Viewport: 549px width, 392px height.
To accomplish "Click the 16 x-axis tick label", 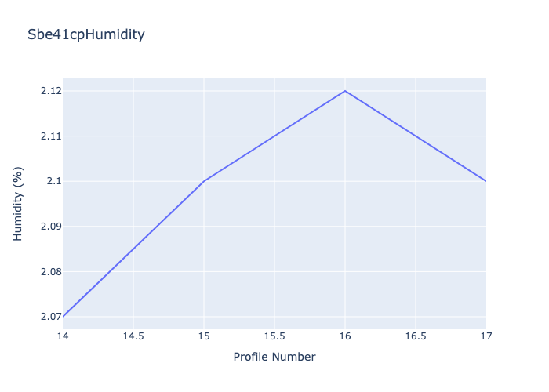I will pyautogui.click(x=345, y=336).
